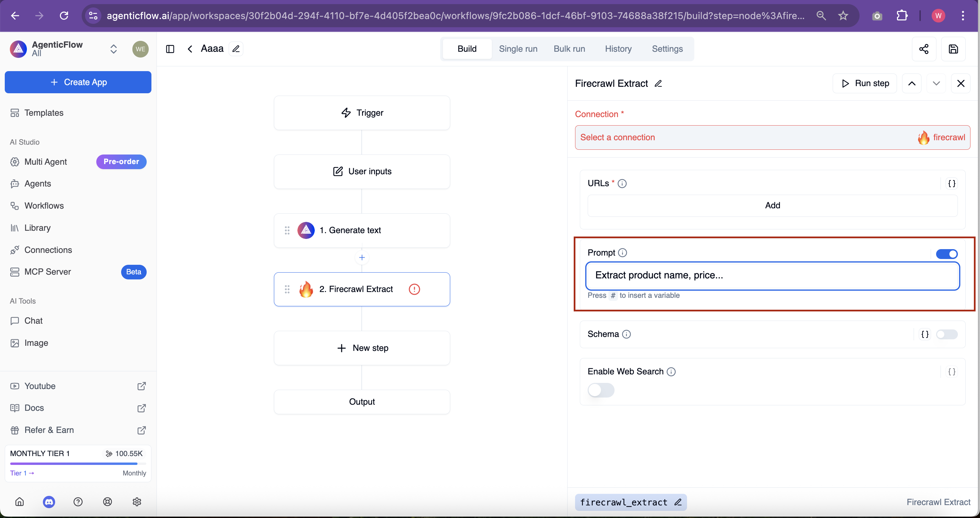980x518 pixels.
Task: Focus the Prompt text input
Action: click(772, 276)
